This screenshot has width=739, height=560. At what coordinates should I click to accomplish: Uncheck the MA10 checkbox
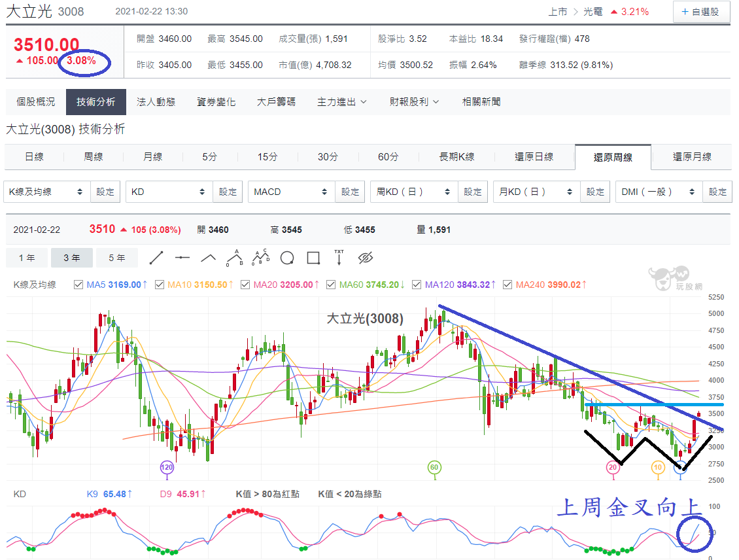(160, 285)
